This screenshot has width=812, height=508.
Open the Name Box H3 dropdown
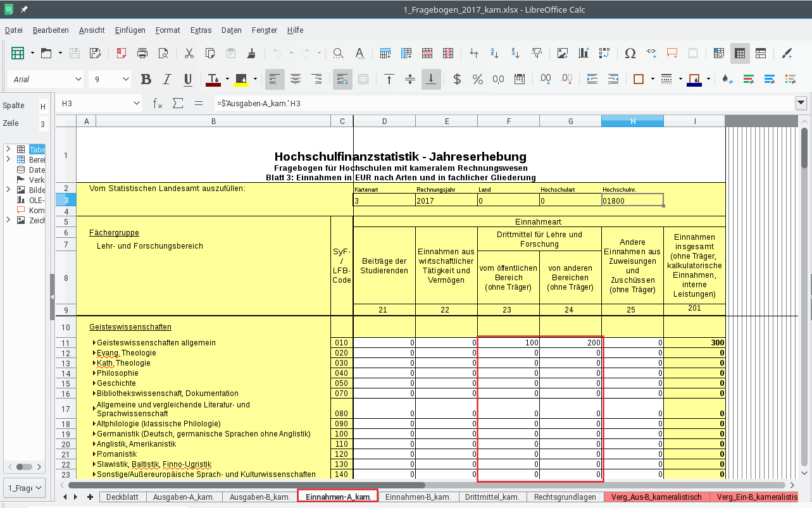pos(137,102)
